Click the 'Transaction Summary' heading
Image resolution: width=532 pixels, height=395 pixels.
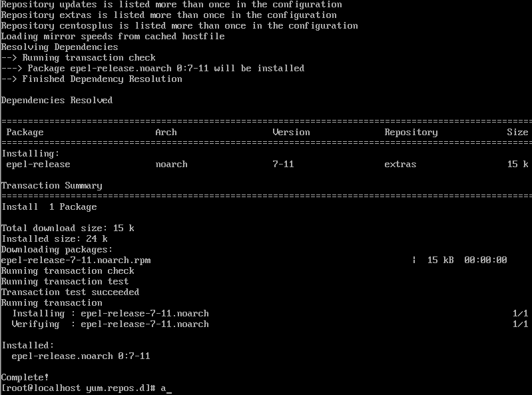tap(51, 186)
